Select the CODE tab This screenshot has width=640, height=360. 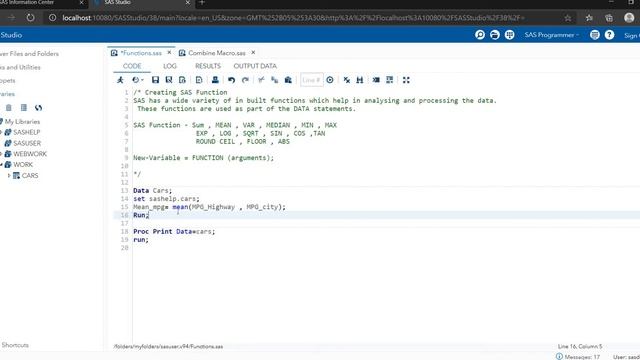point(132,66)
